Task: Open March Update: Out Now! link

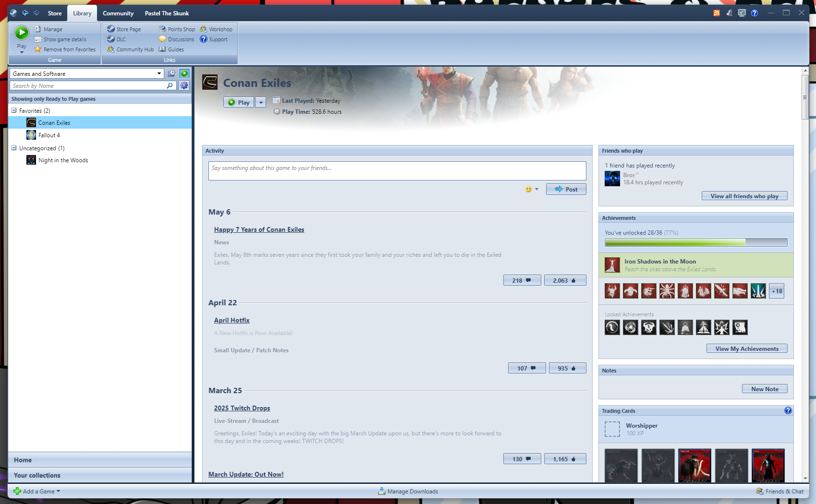Action: click(x=246, y=474)
